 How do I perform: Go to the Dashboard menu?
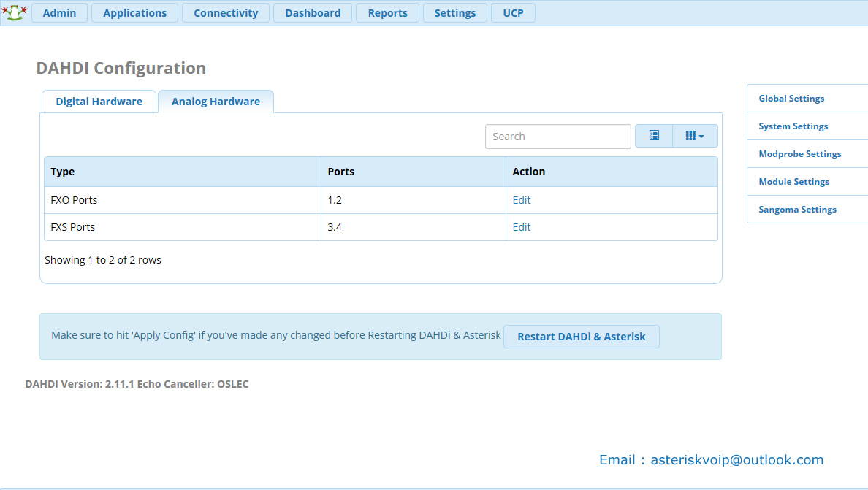pos(313,13)
